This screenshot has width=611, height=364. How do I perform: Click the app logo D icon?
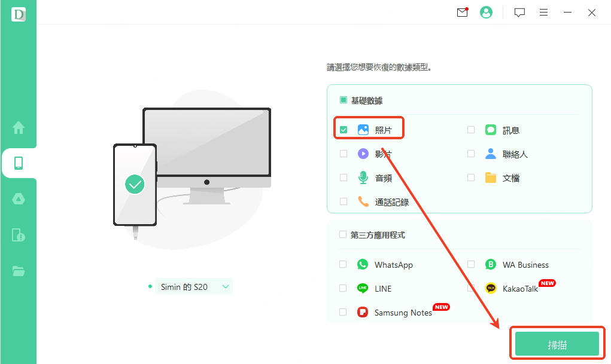[19, 14]
